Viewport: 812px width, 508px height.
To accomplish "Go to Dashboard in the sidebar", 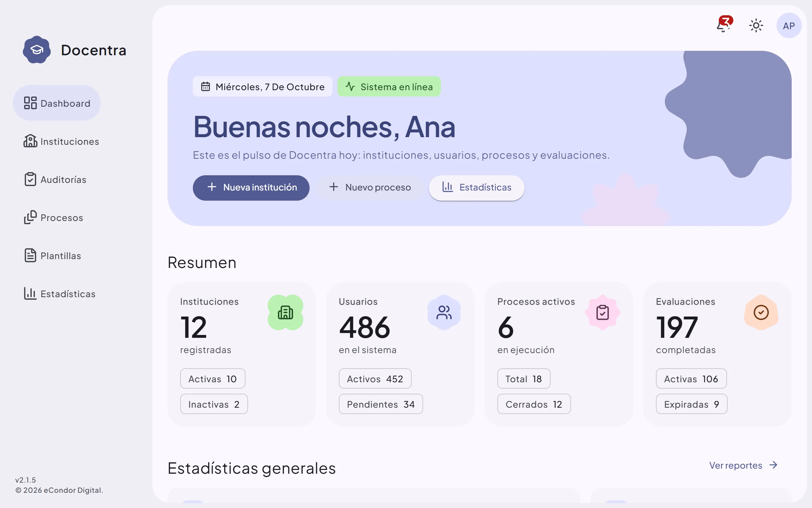I will coord(57,103).
